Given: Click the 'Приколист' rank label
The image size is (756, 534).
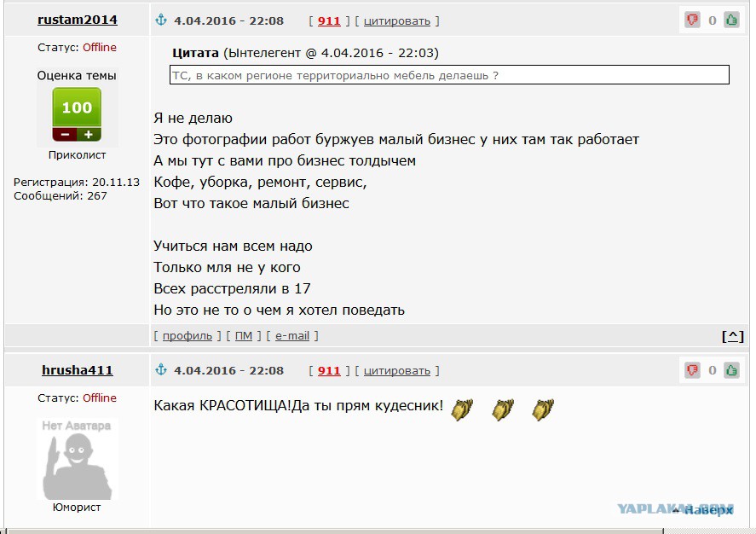Looking at the screenshot, I should point(78,155).
